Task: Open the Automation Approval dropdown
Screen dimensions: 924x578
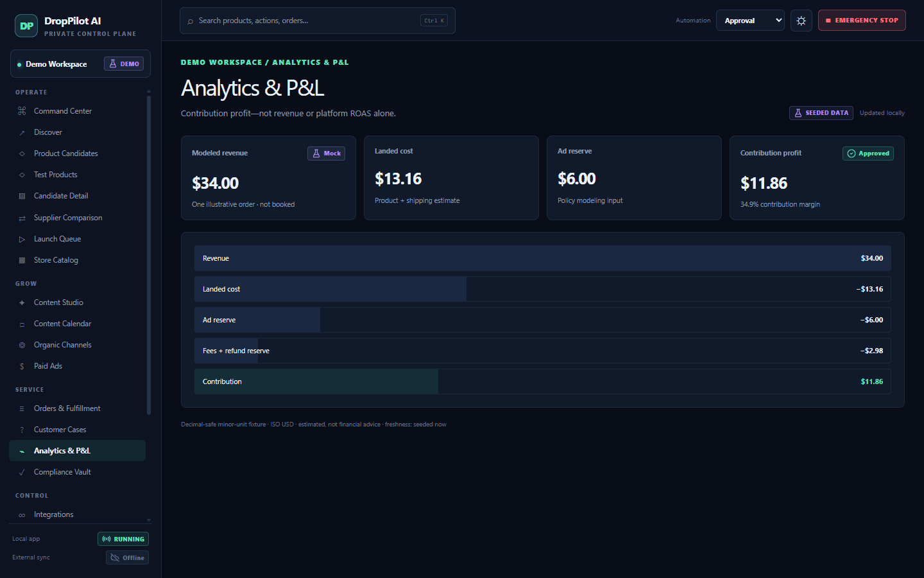Action: click(750, 21)
